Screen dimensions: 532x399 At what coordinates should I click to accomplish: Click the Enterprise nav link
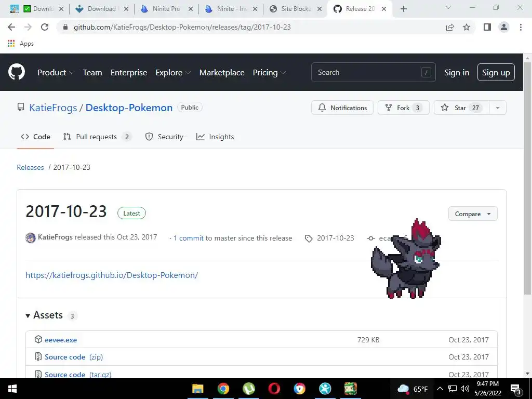[x=129, y=72]
